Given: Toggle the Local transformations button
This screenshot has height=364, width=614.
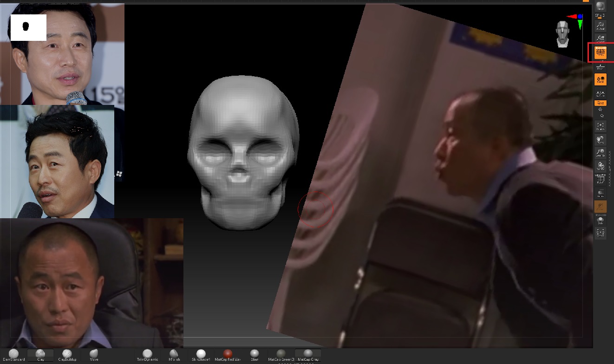Looking at the screenshot, I should point(601,79).
